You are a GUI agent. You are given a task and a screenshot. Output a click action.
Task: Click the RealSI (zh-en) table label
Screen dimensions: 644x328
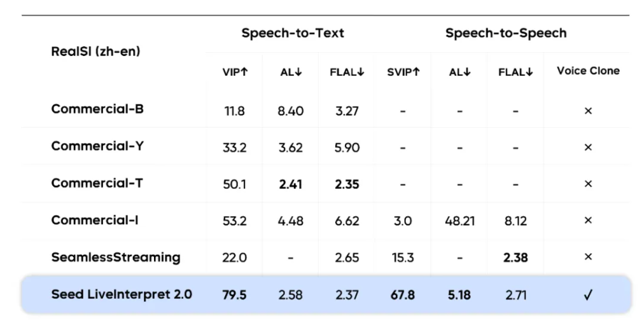tap(95, 52)
